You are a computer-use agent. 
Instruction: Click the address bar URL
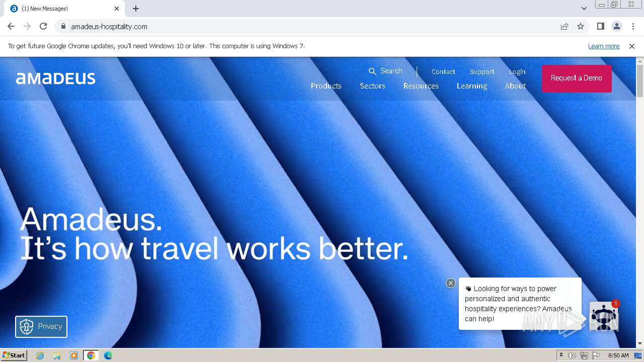109,26
